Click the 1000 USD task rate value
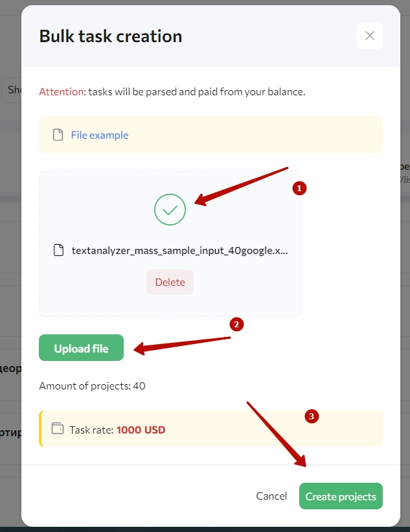This screenshot has height=532, width=410. click(141, 430)
